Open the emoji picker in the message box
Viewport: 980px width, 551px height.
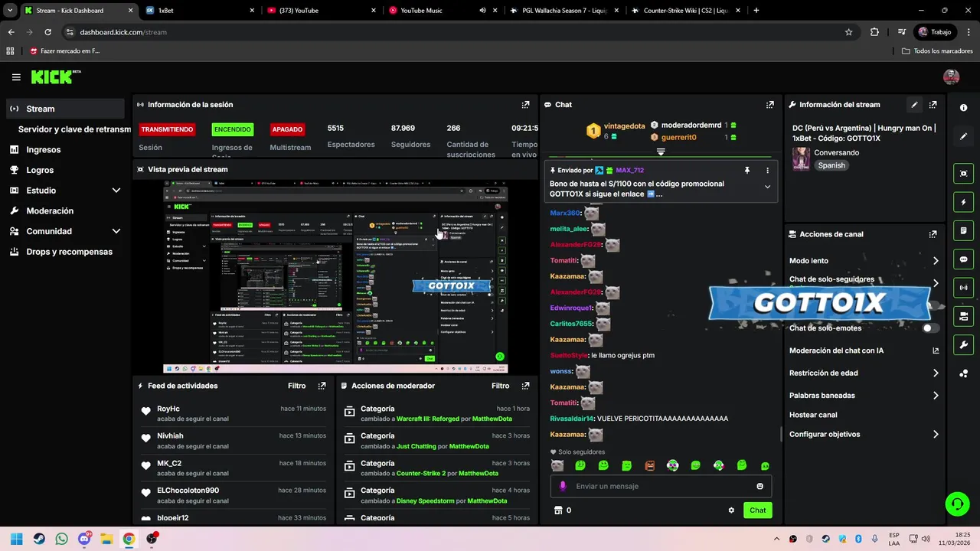tap(759, 486)
